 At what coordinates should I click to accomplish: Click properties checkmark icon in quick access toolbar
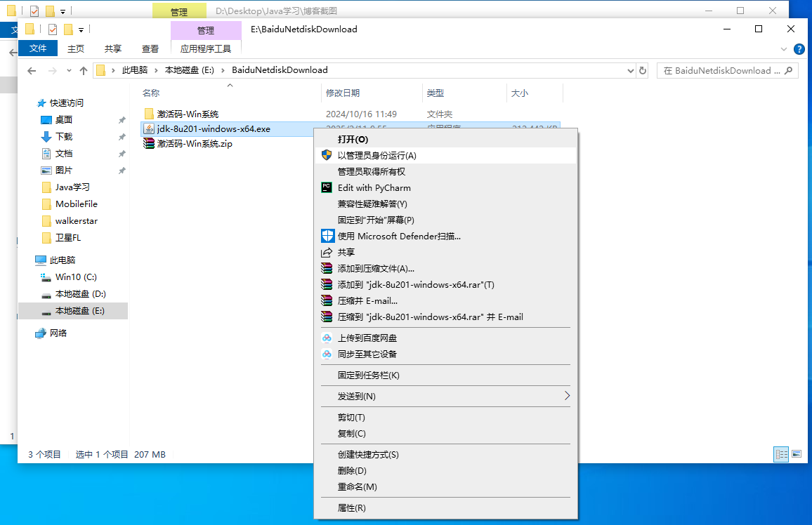(x=52, y=29)
